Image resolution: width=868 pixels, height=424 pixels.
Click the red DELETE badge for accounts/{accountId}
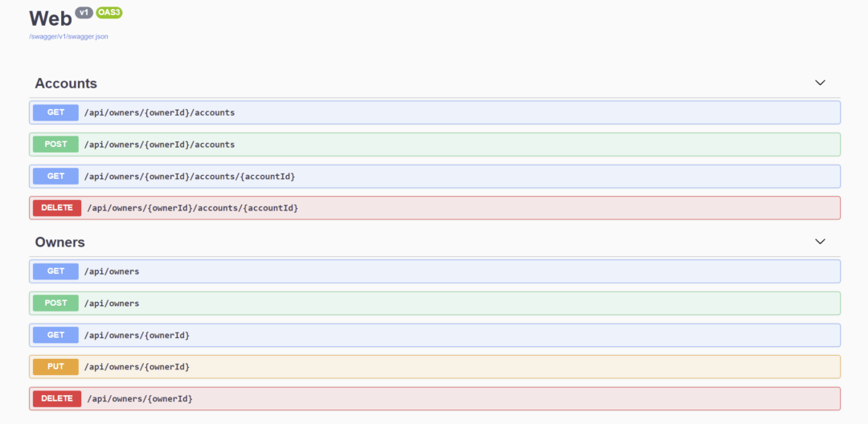click(x=57, y=208)
